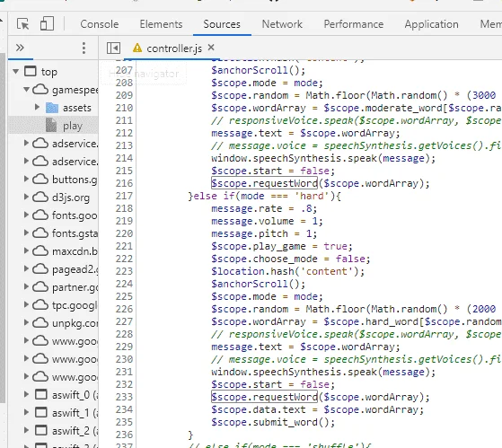Click the assets folder icon
The image size is (502, 448).
click(x=51, y=108)
